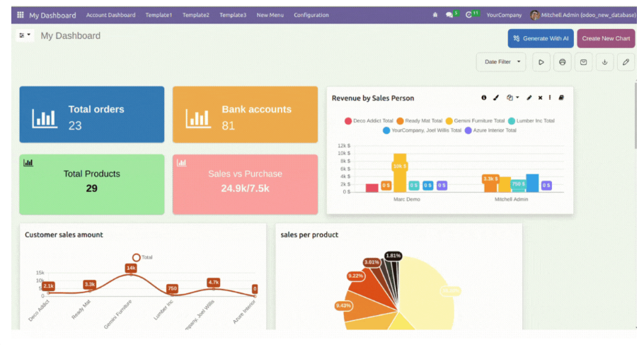Toggle Deco Addict Total legend series
The width and height of the screenshot is (644, 345).
click(369, 121)
